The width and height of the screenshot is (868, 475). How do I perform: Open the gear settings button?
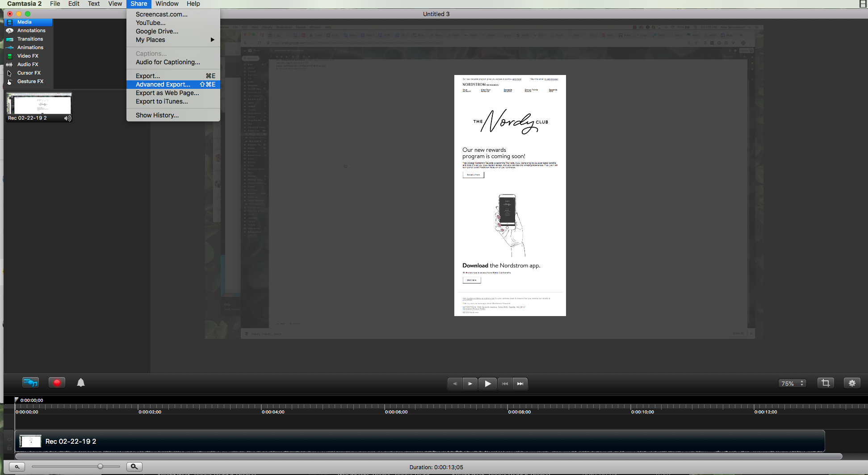coord(852,383)
